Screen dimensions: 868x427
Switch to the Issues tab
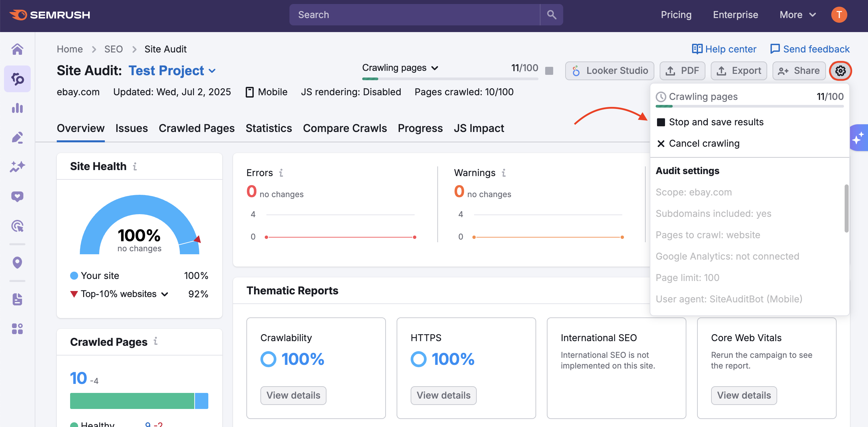(x=132, y=128)
